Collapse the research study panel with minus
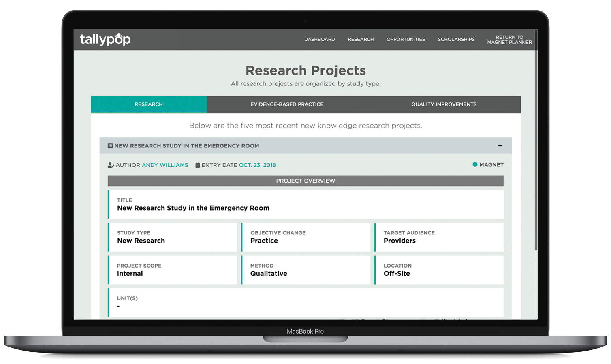The height and width of the screenshot is (364, 611). click(x=500, y=146)
